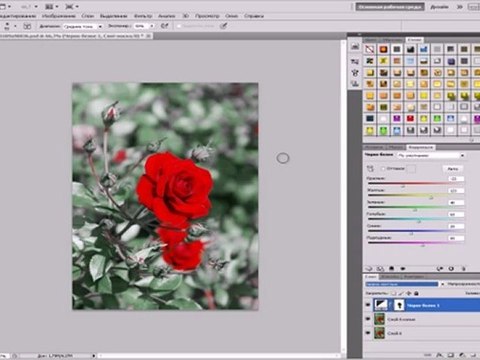Activate the on-image adjustment hand tool
480x360 pixels.
coord(370,169)
